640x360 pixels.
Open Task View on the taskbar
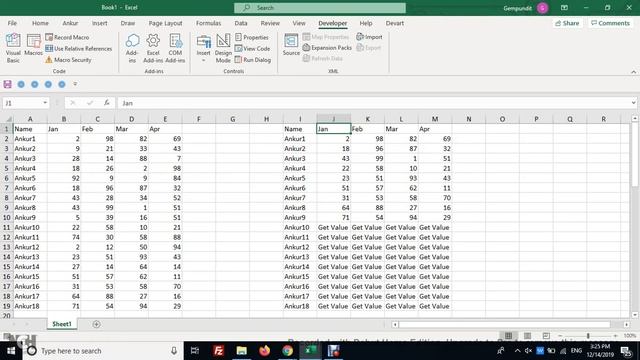pos(195,351)
